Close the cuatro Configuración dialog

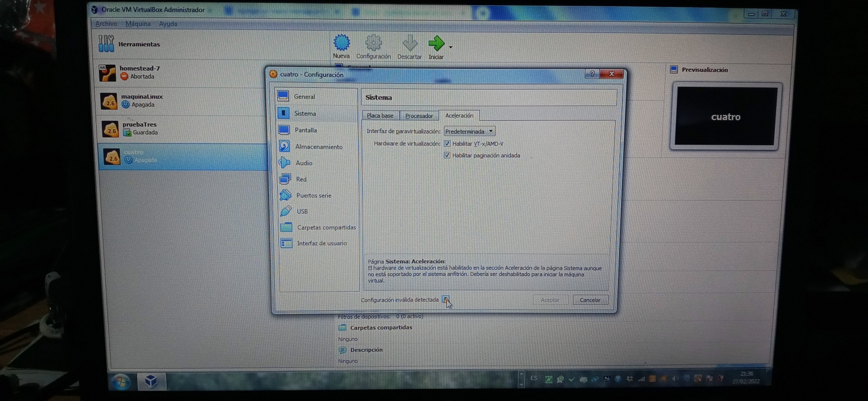coord(612,73)
